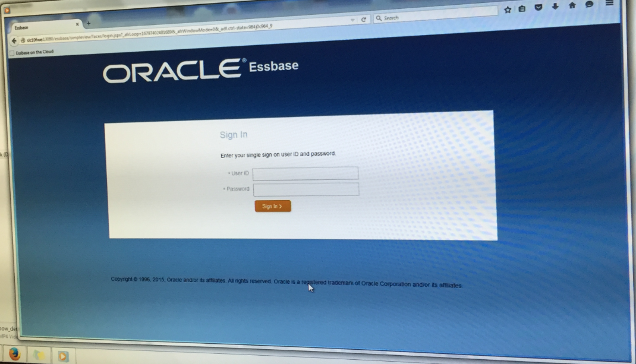Open the Essbase on the Cloud bookmark
This screenshot has width=636, height=364.
coord(32,52)
